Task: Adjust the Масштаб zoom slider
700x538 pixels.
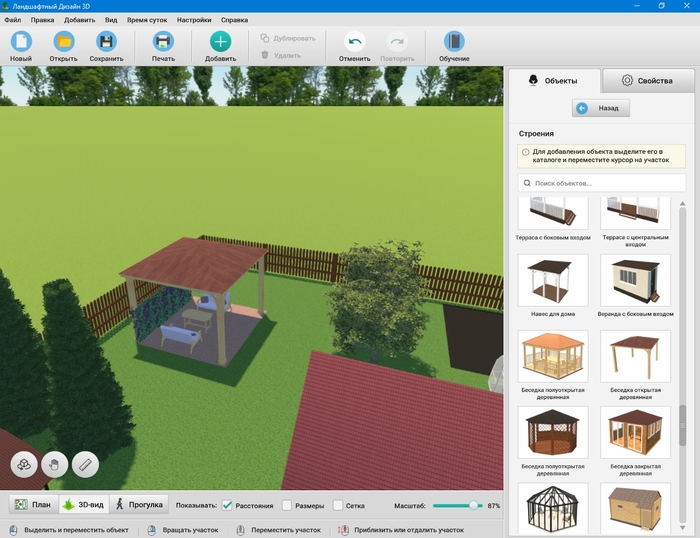Action: click(473, 505)
